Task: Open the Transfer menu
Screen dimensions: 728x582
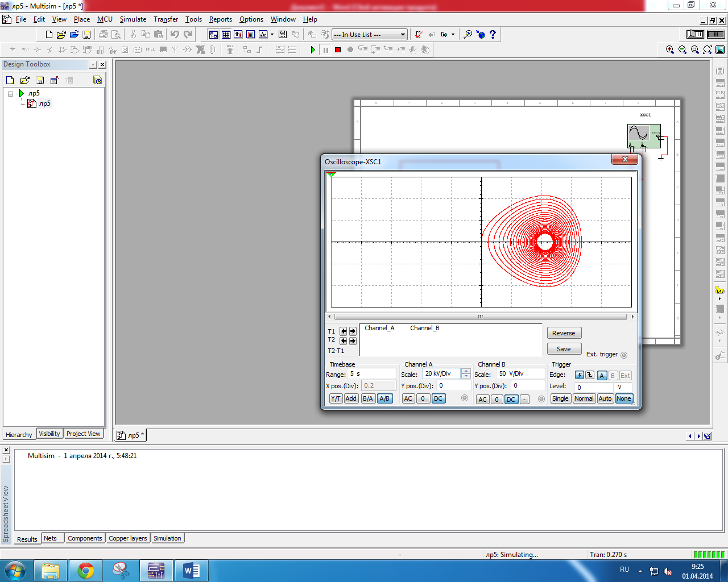Action: point(166,19)
